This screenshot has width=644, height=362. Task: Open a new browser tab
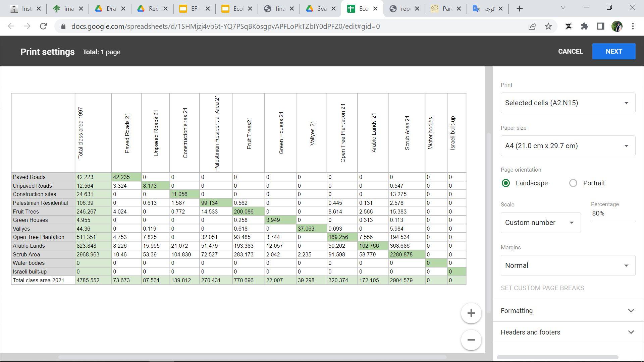(520, 9)
